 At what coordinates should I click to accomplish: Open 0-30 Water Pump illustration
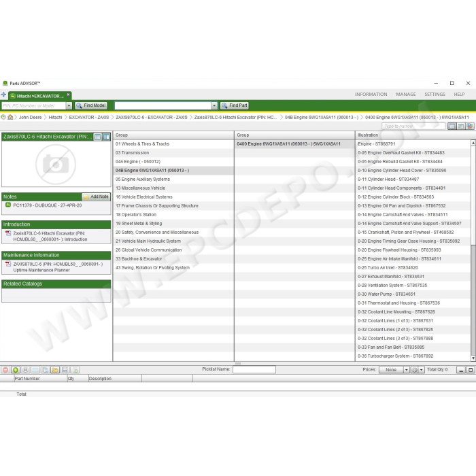click(413, 294)
